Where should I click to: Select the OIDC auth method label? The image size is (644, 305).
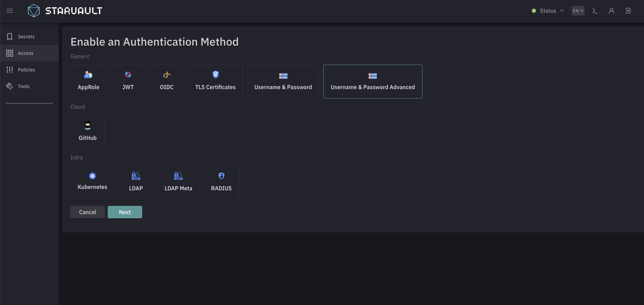tap(167, 87)
